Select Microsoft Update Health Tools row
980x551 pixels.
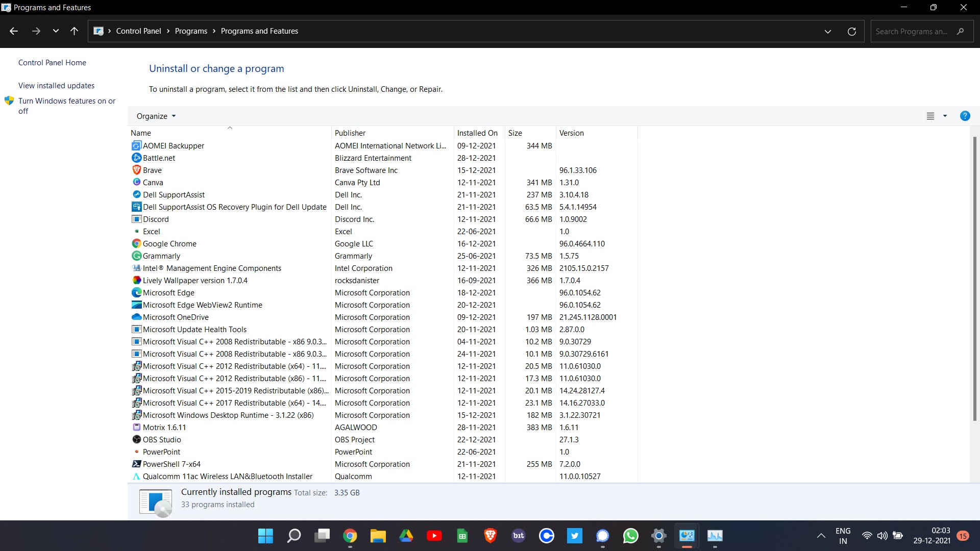click(383, 330)
